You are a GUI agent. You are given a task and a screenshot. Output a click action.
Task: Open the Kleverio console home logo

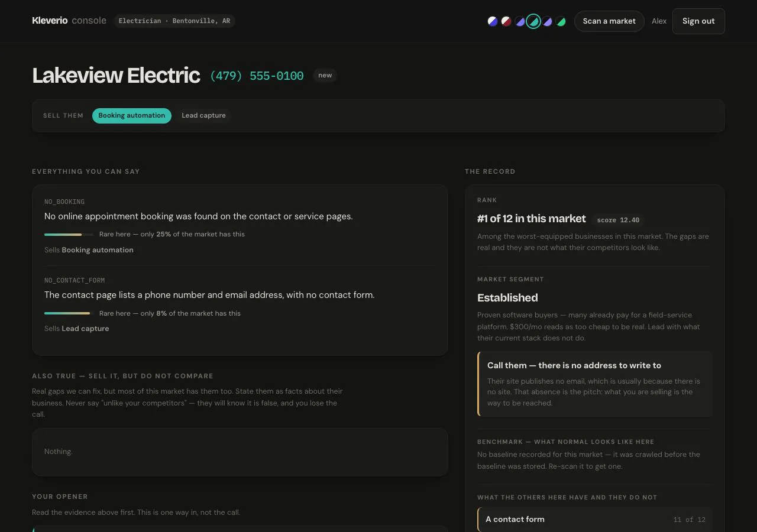(x=69, y=21)
